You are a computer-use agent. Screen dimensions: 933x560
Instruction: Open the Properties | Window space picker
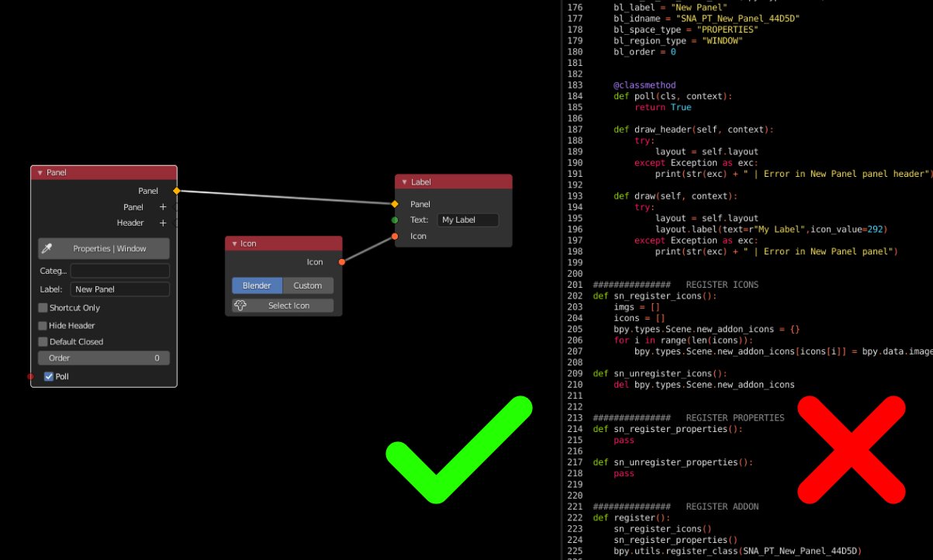pos(109,248)
